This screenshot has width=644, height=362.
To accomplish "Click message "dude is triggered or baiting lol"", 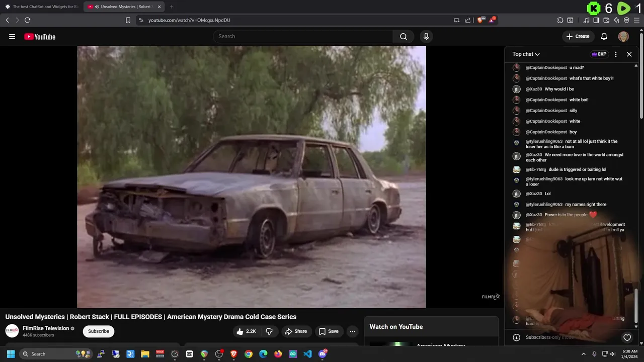I will click(578, 169).
